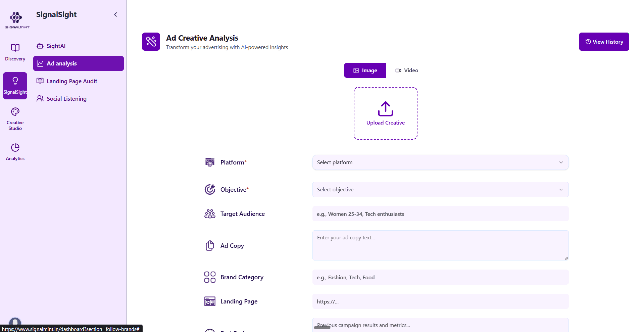Click the Target Audience input field
The image size is (644, 332).
coord(440,214)
